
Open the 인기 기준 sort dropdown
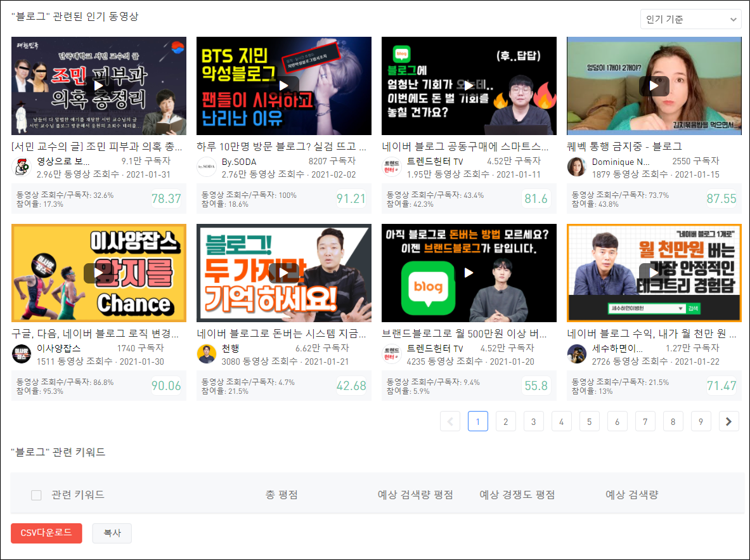pos(690,19)
